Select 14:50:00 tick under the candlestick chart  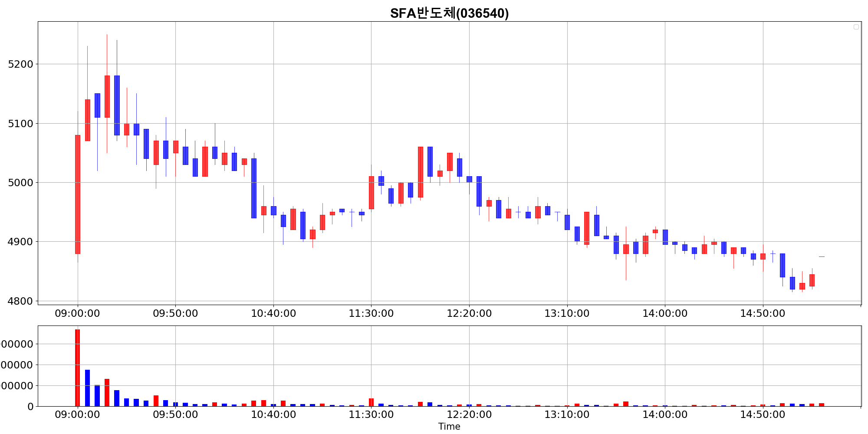pos(763,313)
